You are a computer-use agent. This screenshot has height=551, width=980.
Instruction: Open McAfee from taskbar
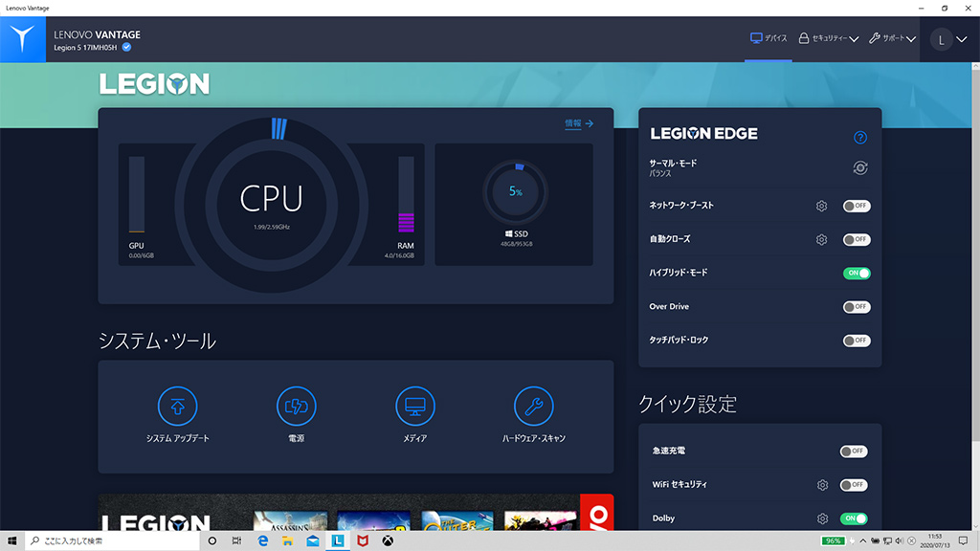363,541
